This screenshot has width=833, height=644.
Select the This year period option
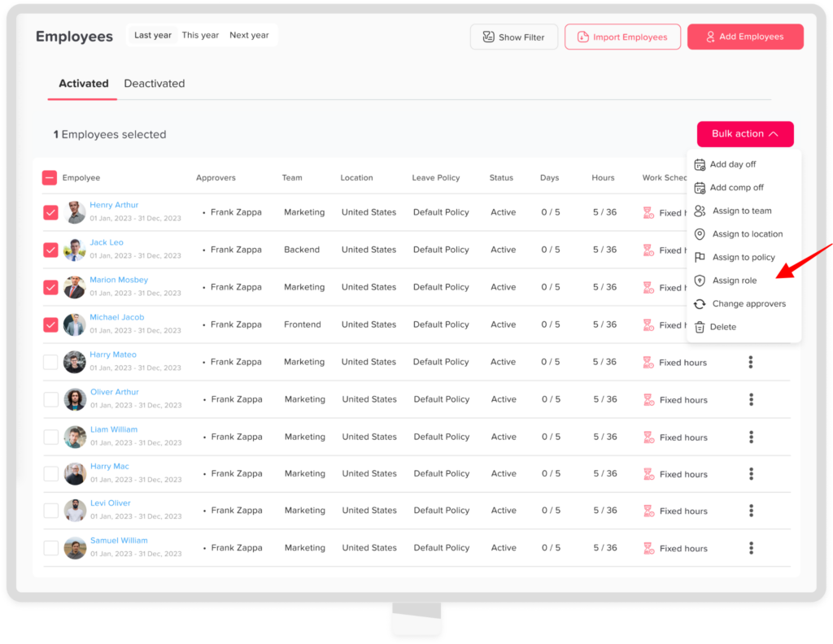point(200,36)
